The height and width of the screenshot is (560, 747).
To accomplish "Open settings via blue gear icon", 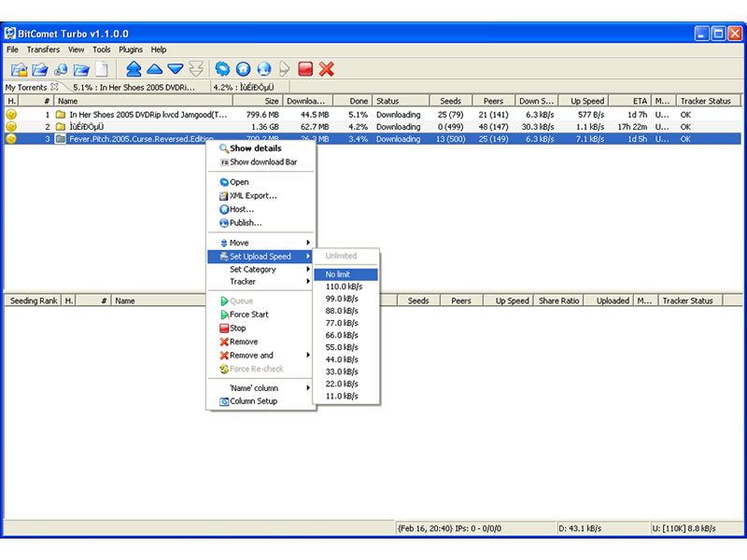I will [x=222, y=69].
